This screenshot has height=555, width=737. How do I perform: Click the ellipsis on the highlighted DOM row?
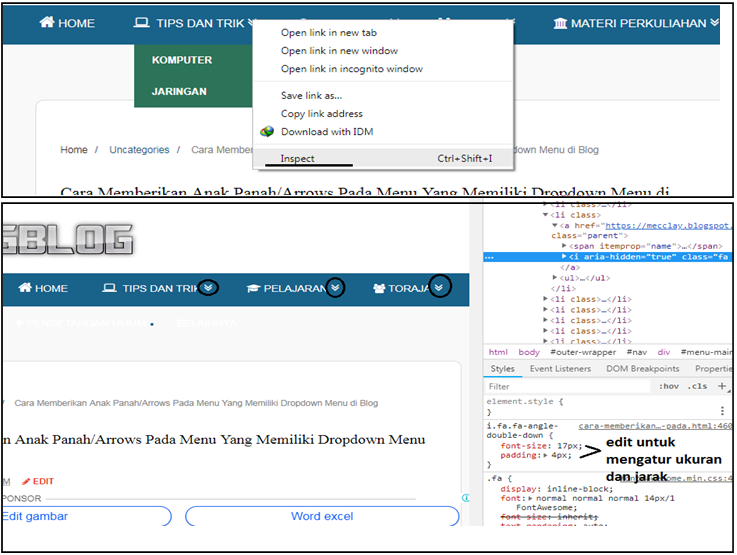click(x=489, y=257)
